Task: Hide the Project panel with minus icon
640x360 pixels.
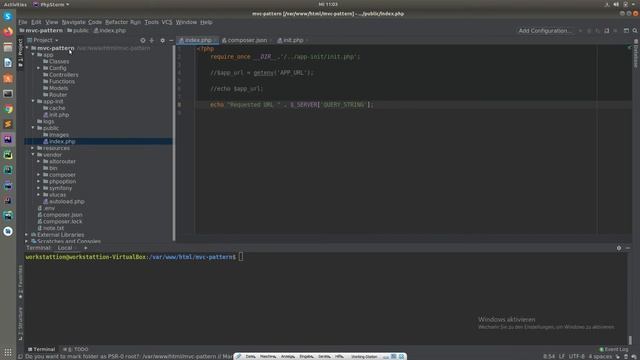Action: [x=171, y=40]
